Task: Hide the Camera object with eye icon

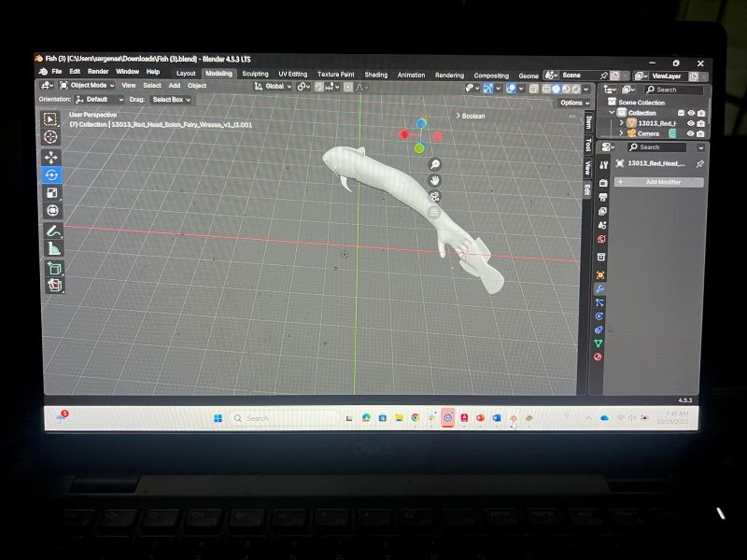Action: 691,133
